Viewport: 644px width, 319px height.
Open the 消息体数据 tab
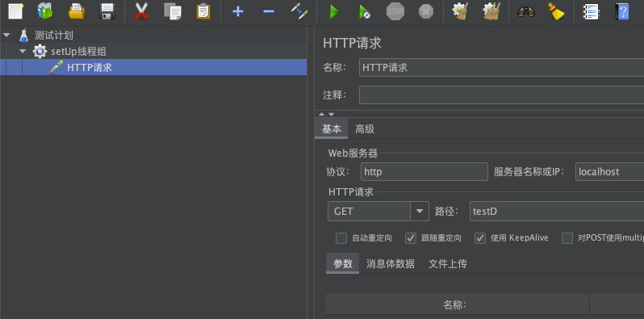(x=390, y=263)
